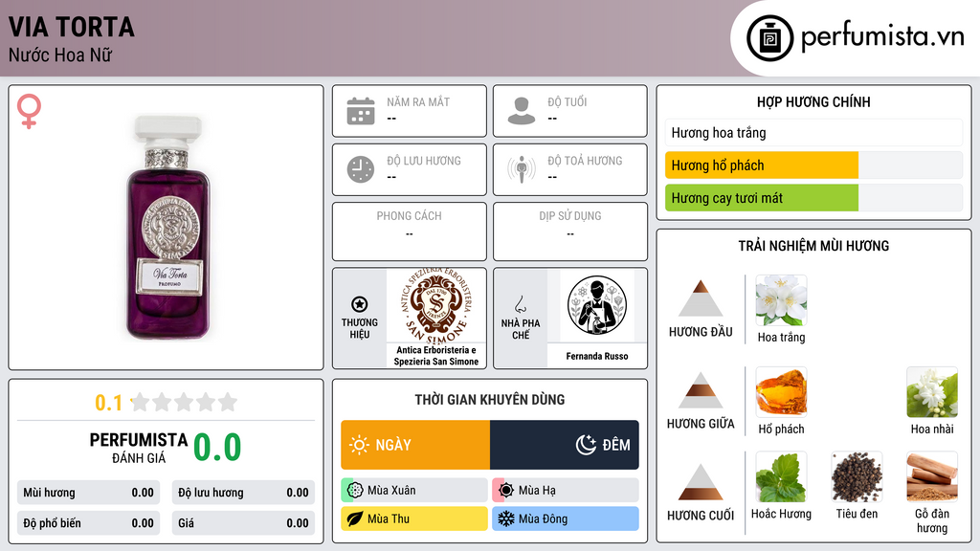Screen dimensions: 980x551
Task: Click the Via Torta purple bottle image
Action: (x=167, y=227)
